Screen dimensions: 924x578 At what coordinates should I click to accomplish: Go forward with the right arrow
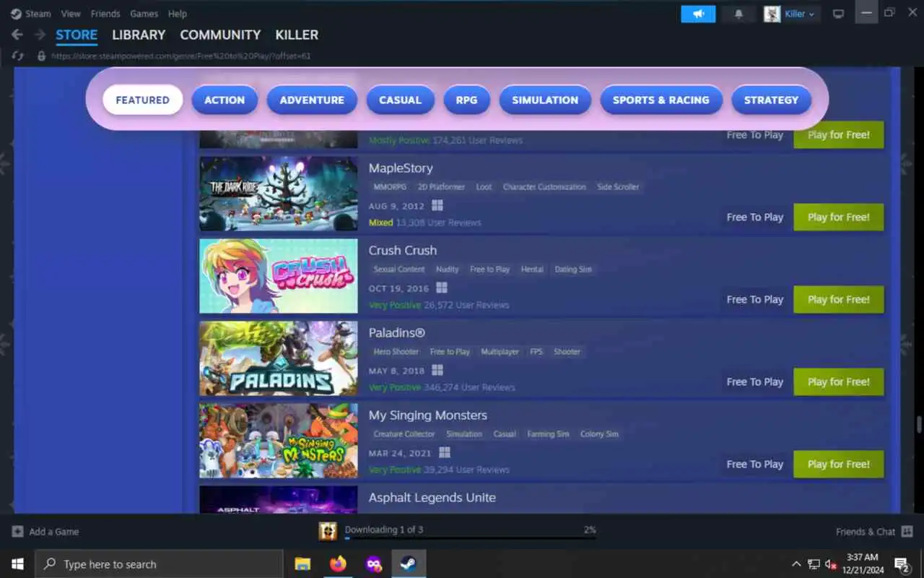click(x=40, y=35)
